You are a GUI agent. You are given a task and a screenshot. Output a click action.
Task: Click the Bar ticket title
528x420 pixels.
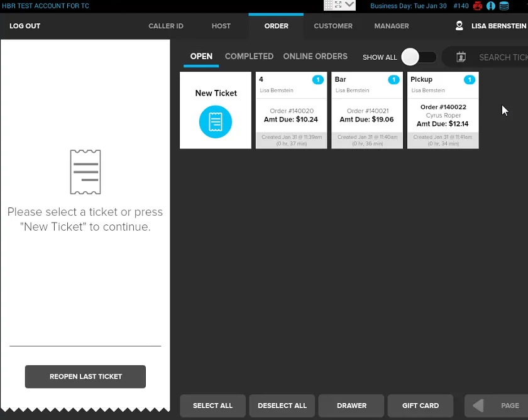(x=340, y=79)
